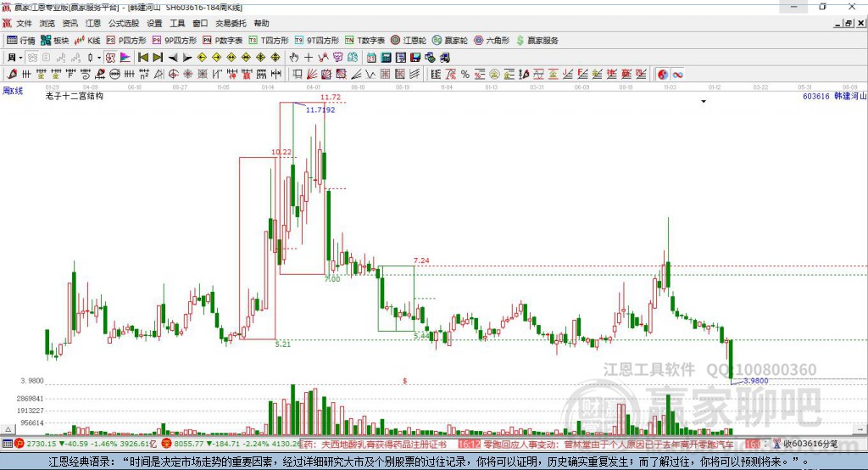Open the T数字表 tool

[364, 41]
